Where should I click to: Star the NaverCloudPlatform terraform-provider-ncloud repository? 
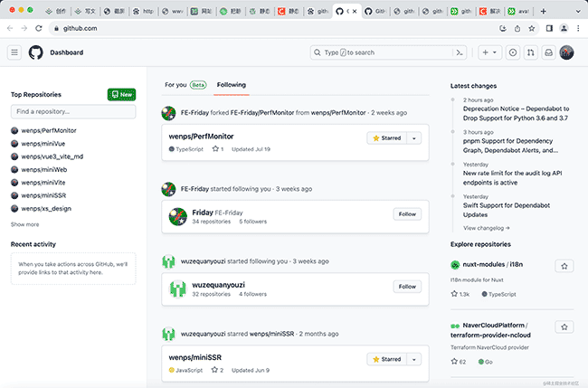pos(564,327)
